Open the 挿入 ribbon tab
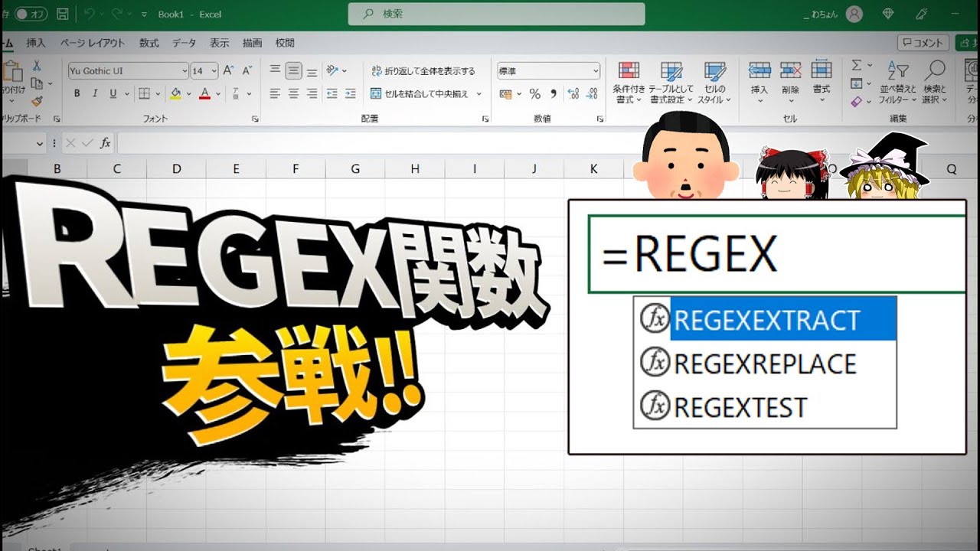 click(x=36, y=43)
